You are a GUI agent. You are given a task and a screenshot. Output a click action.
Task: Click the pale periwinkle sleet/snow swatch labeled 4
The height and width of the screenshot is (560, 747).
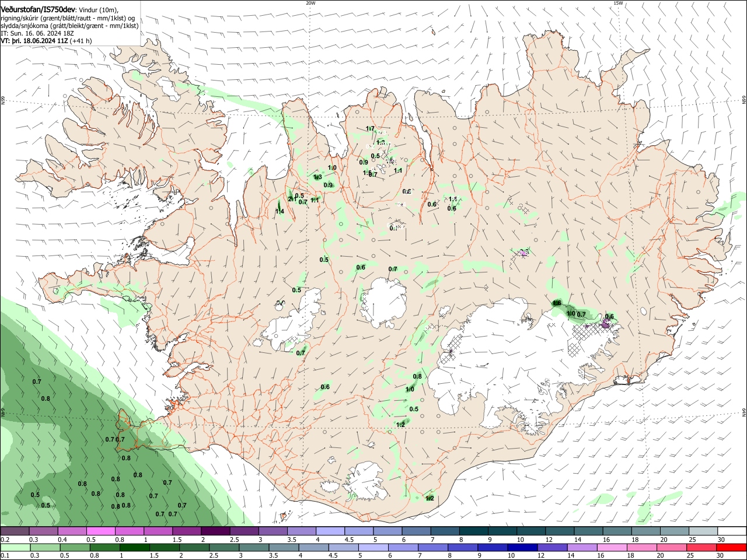coord(330,531)
